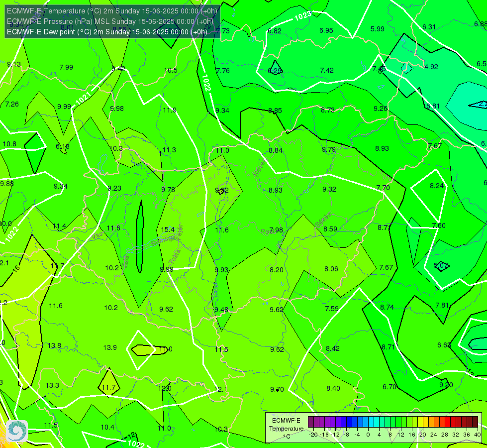Select the ECMWF-E Temperature header line
This screenshot has height=448, width=487.
112,11
